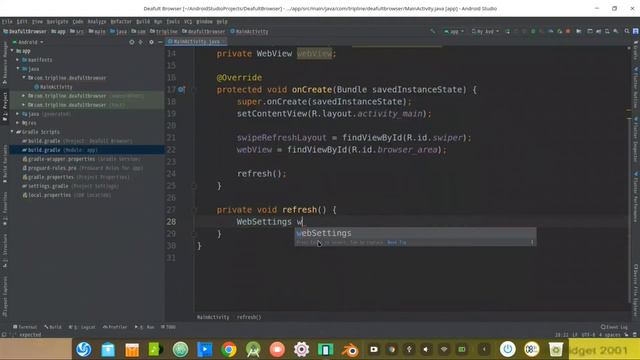Click the java breadcrumb in navigation bar
The width and height of the screenshot is (640, 360).
119,31
